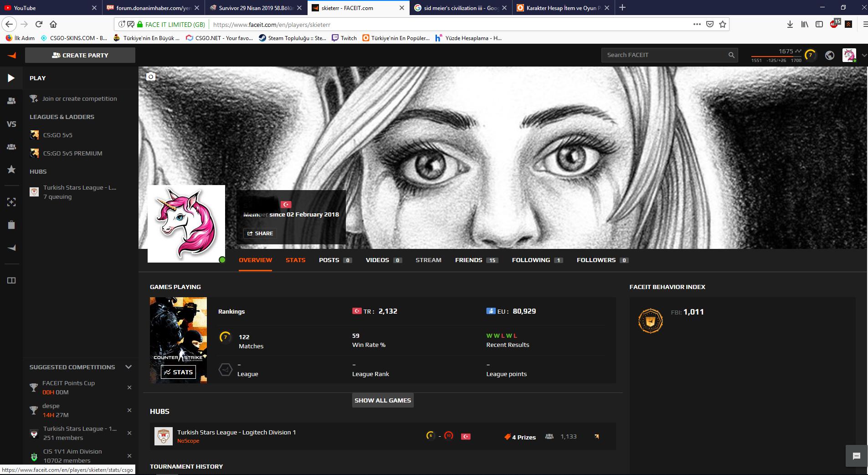Click the globe language icon in header

830,55
